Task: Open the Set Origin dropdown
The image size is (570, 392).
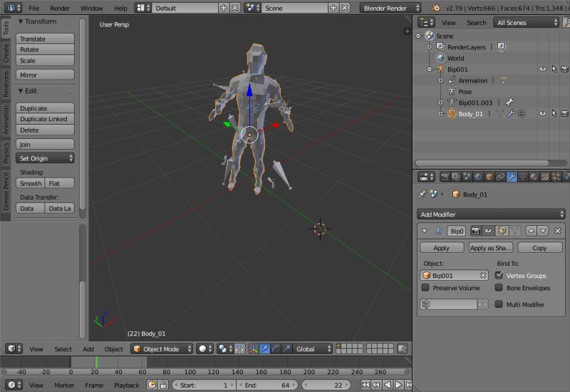Action: click(x=45, y=158)
